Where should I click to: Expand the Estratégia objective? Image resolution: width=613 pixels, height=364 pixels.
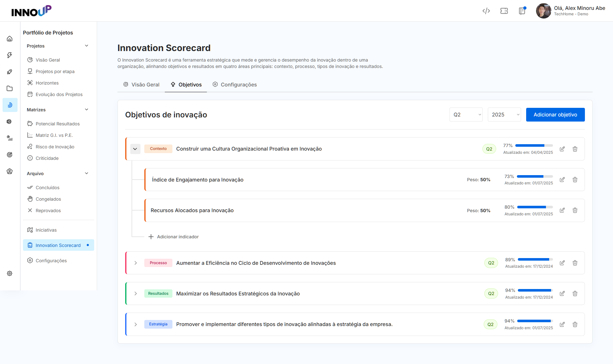coord(136,324)
